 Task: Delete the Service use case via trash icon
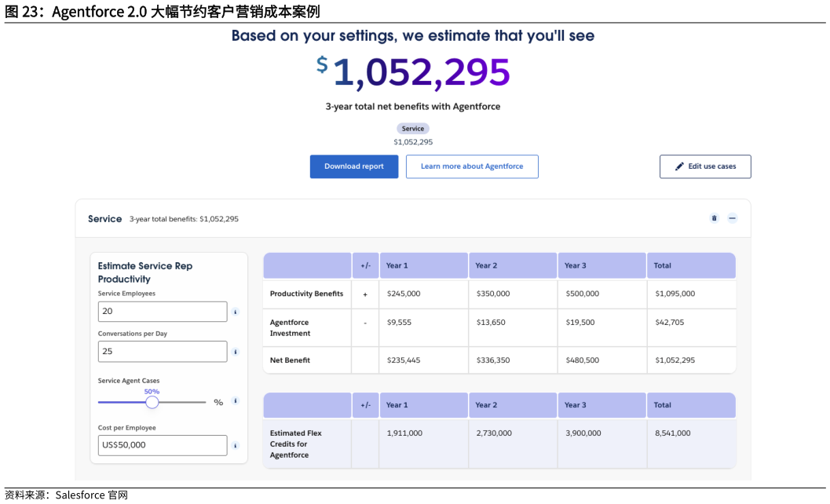click(x=714, y=218)
